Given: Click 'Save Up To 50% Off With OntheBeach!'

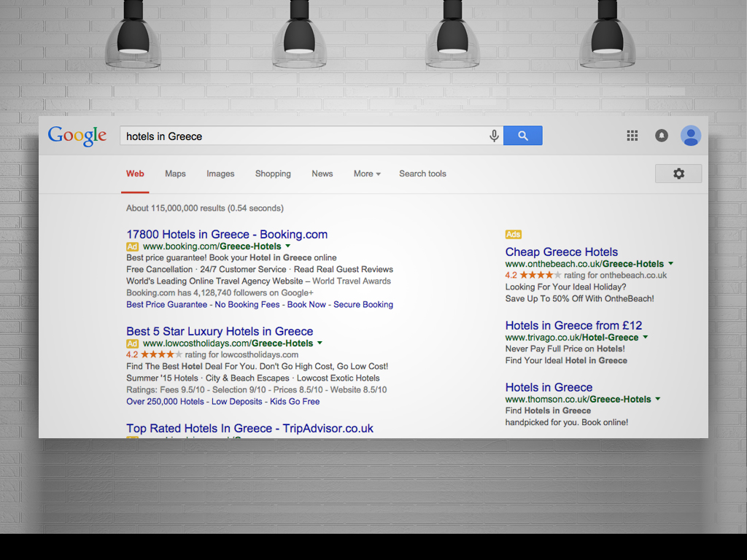Looking at the screenshot, I should [579, 298].
